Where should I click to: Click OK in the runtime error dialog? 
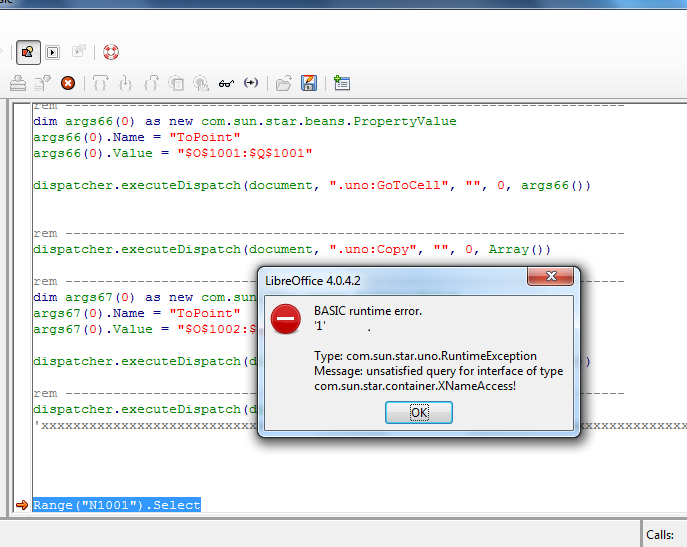[x=419, y=413]
